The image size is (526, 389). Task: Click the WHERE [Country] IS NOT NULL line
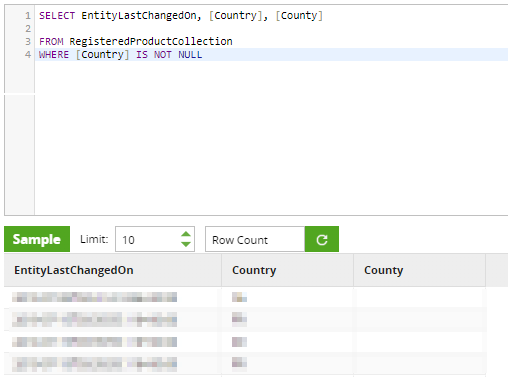tap(120, 55)
